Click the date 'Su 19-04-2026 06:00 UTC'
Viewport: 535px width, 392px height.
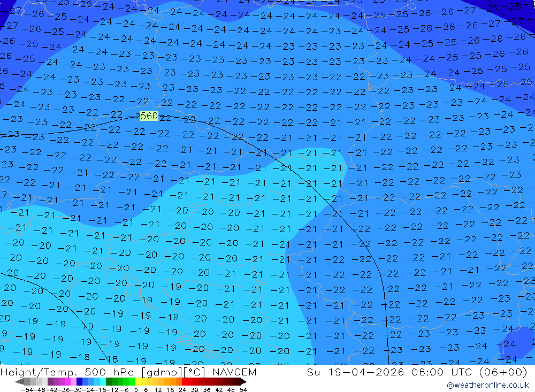(389, 372)
